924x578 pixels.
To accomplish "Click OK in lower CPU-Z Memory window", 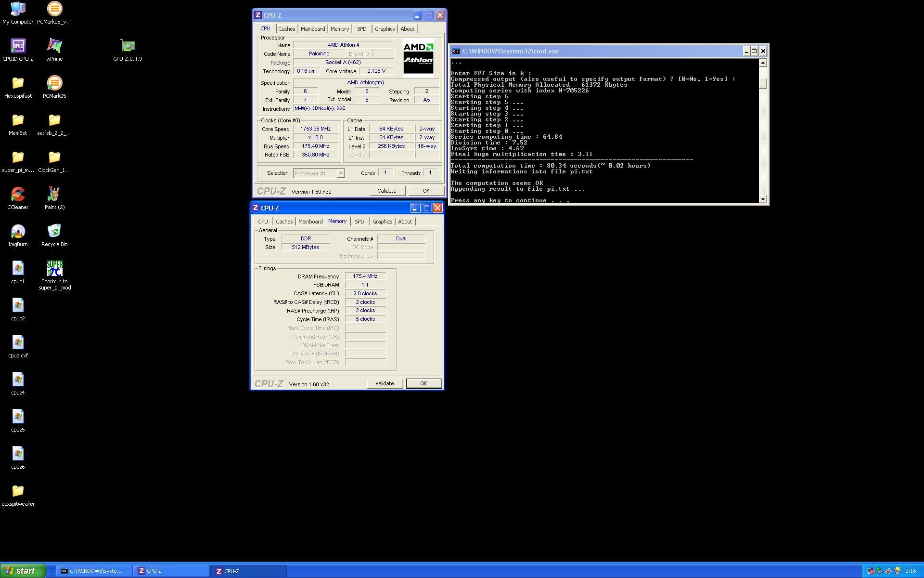I will coord(423,383).
